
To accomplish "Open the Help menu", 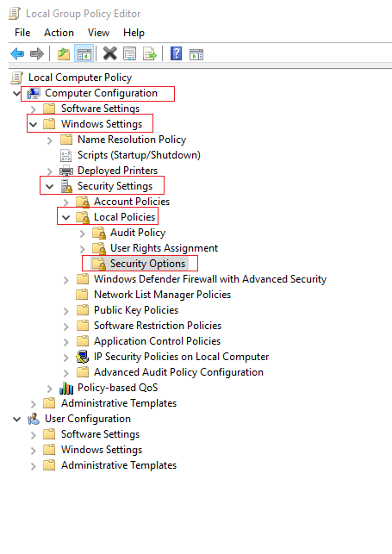I will click(134, 33).
